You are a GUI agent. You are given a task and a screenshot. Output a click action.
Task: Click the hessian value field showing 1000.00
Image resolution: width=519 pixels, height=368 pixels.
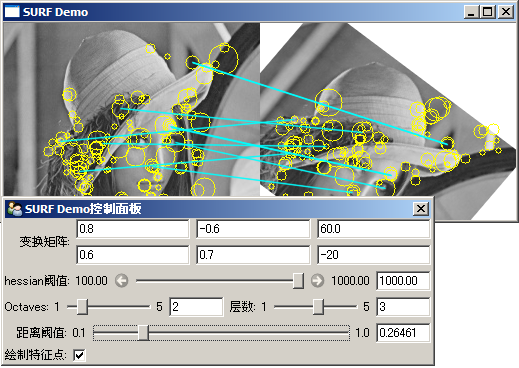click(x=403, y=281)
